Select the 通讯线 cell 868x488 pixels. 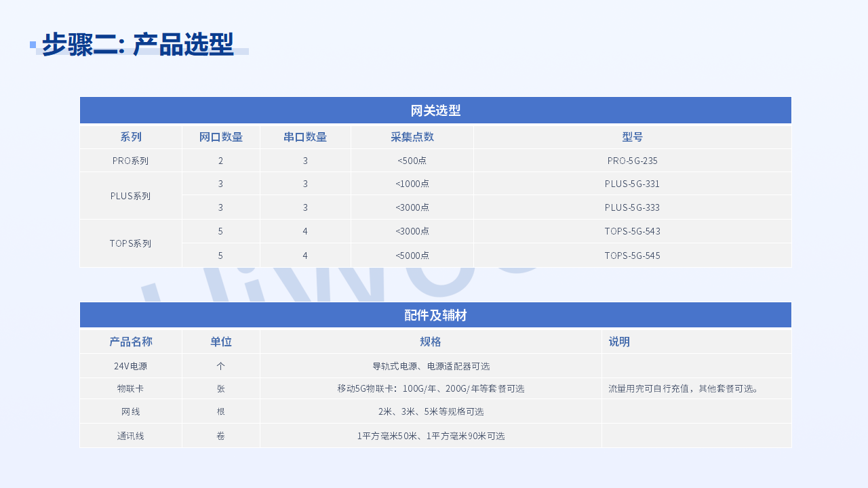[x=131, y=436]
